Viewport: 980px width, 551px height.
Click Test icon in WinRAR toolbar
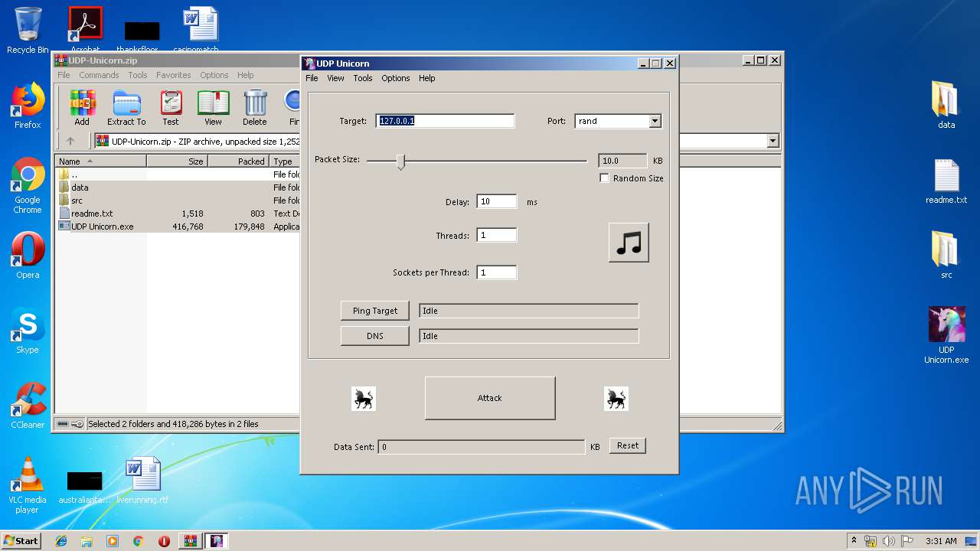click(x=171, y=107)
